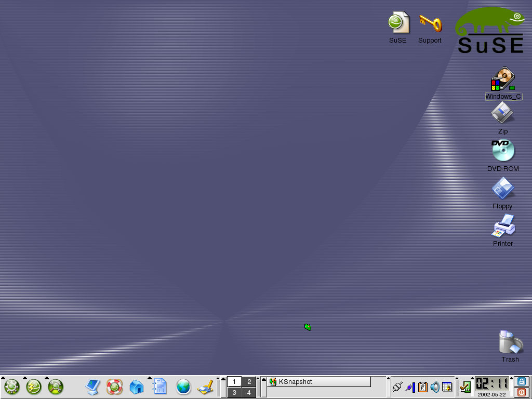Open the SuSE document desktop icon

pos(398,27)
